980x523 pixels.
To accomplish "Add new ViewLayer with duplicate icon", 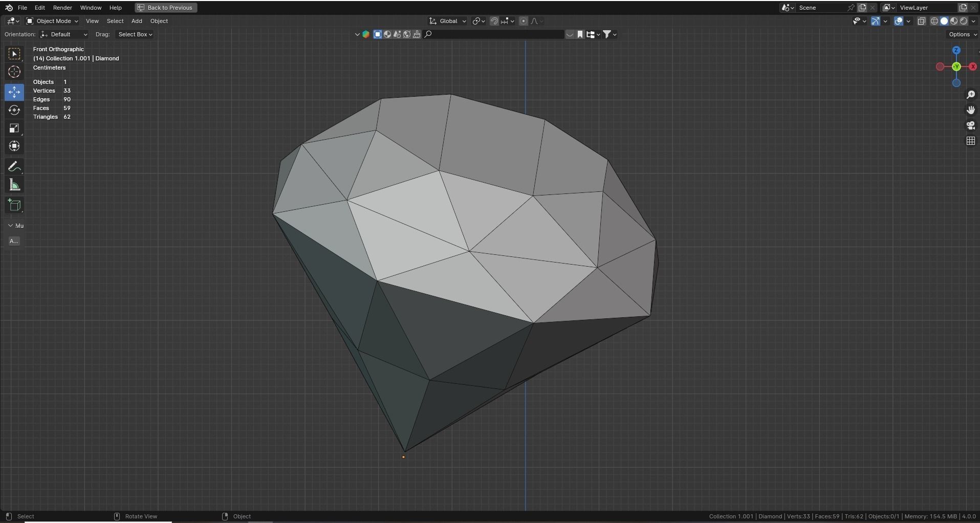I will (x=963, y=8).
